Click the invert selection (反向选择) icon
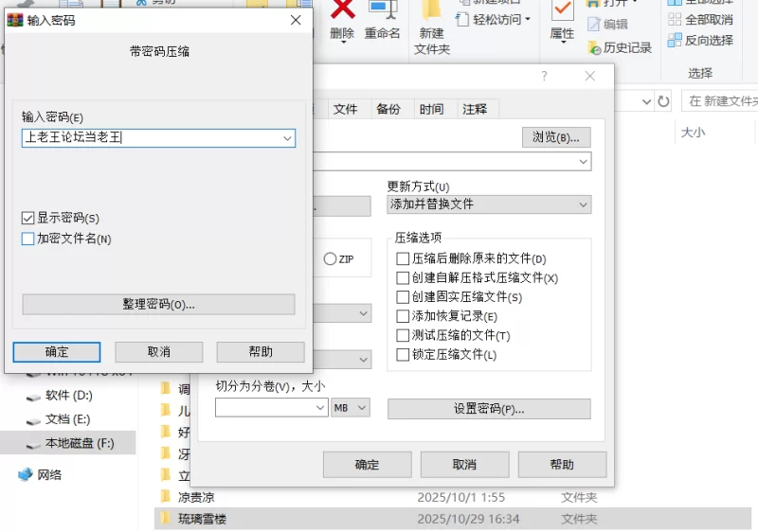Image resolution: width=758 pixels, height=532 pixels. point(675,40)
